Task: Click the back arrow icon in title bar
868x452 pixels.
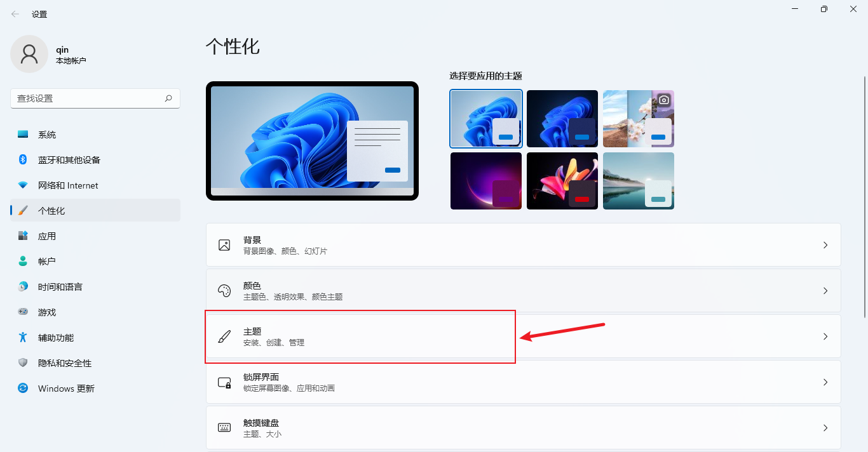Action: 15,14
